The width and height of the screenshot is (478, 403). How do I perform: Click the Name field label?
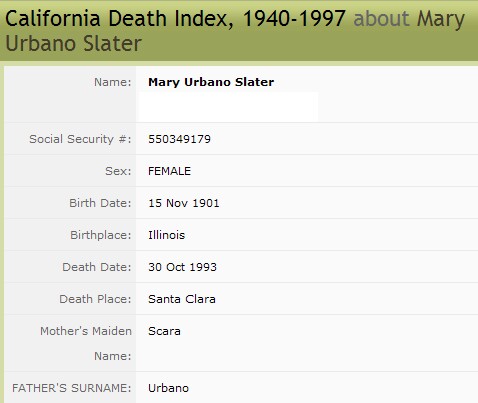(x=113, y=82)
